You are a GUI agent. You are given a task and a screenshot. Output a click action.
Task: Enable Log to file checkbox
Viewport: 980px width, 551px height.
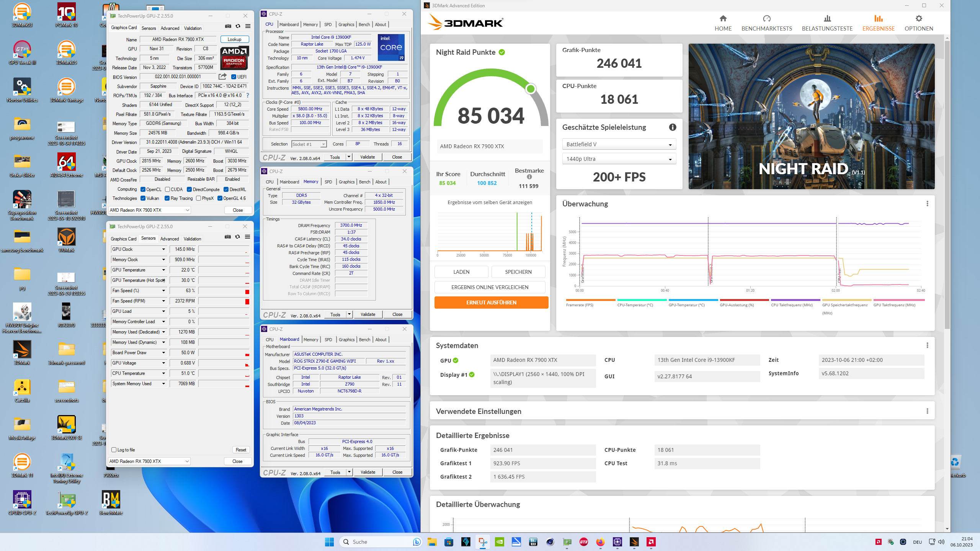114,450
